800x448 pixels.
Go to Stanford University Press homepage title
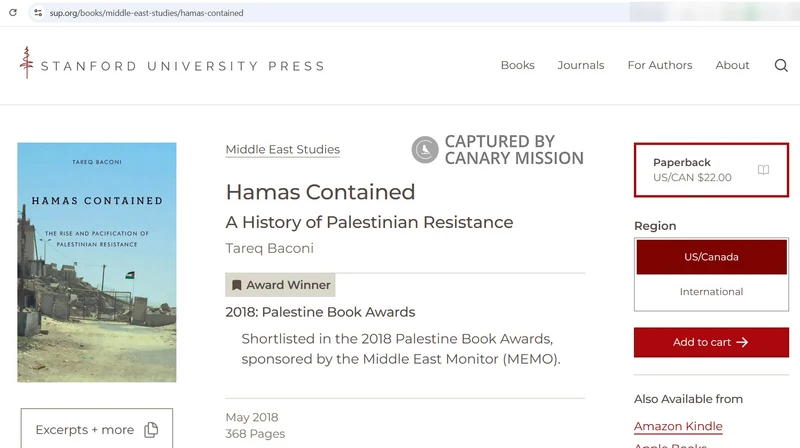pos(183,66)
